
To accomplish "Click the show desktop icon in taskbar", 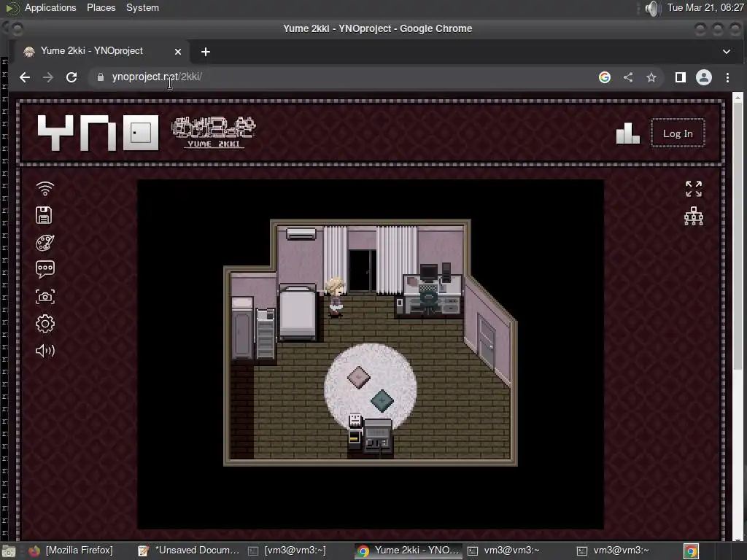I will point(9,551).
